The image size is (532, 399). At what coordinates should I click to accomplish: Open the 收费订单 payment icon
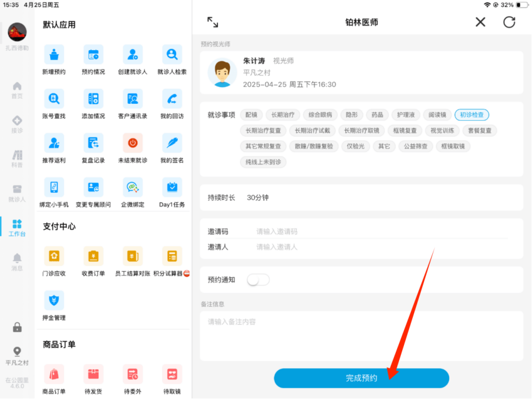[x=93, y=256]
